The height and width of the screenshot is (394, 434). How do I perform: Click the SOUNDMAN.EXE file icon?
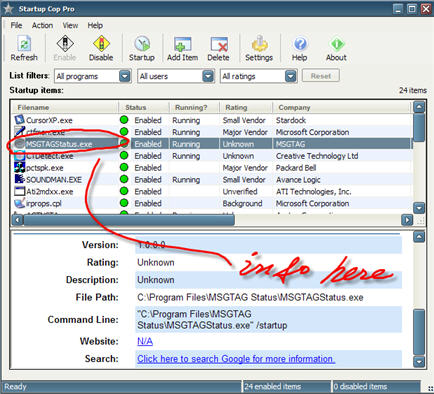[x=20, y=179]
